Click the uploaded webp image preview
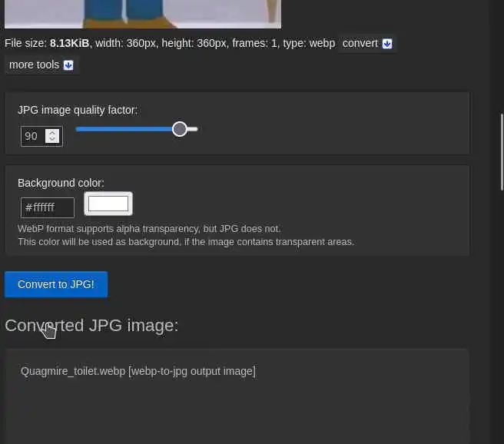Screen dimensions: 504x444 click(x=143, y=14)
